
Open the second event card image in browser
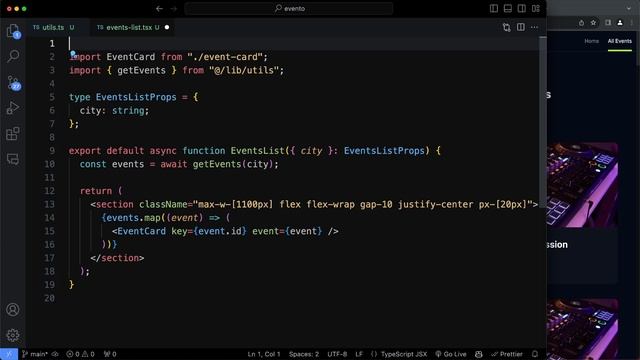(x=582, y=329)
